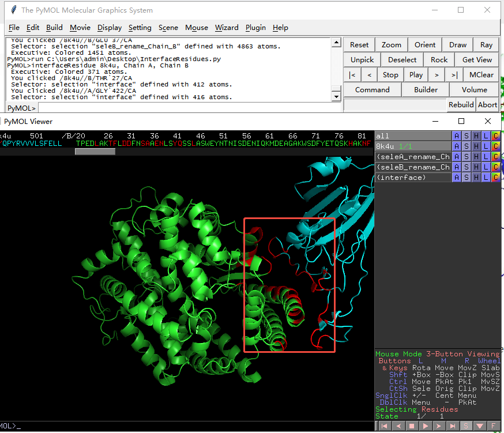
Task: Open the Wizard menu
Action: [226, 28]
